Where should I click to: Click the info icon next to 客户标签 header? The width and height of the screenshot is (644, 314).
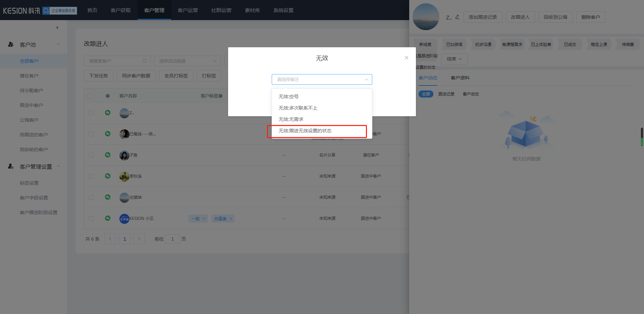[220, 96]
